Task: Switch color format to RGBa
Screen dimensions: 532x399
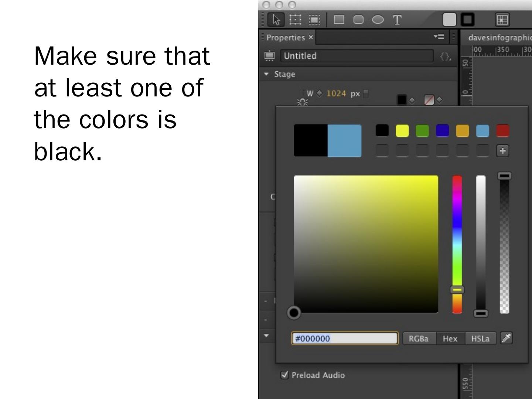Action: (x=419, y=338)
